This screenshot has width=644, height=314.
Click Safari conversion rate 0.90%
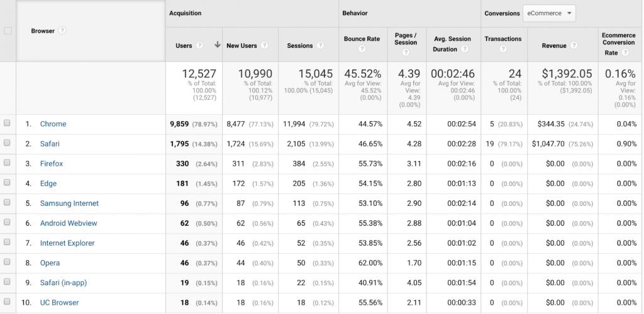click(626, 144)
